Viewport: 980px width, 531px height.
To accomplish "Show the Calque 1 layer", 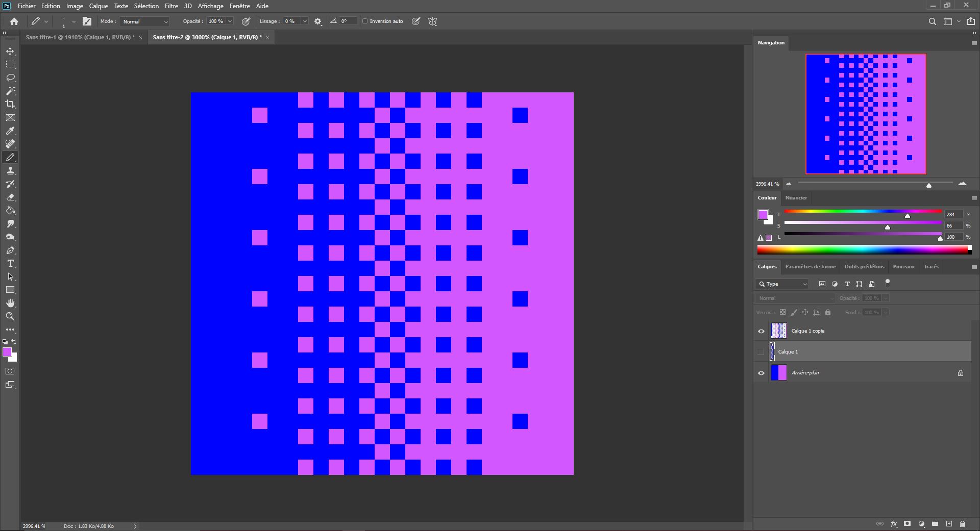I will click(x=761, y=351).
